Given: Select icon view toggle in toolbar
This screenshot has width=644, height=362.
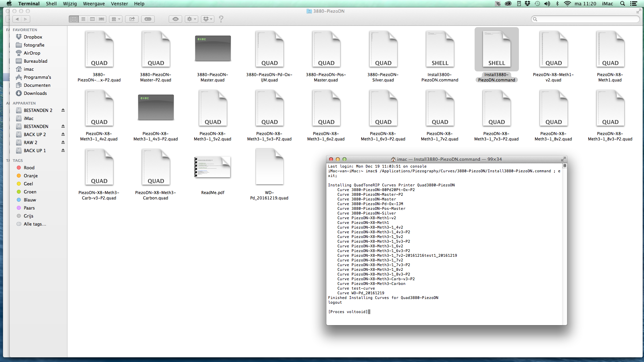Looking at the screenshot, I should [x=74, y=19].
